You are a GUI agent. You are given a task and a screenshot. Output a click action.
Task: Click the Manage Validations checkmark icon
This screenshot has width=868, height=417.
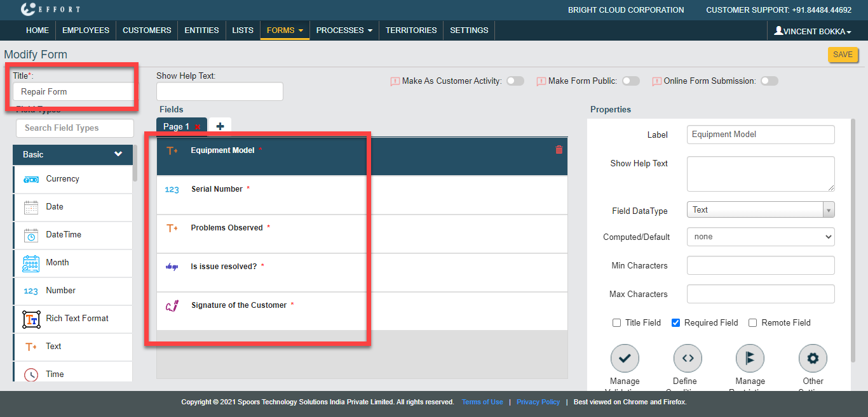[x=624, y=358]
